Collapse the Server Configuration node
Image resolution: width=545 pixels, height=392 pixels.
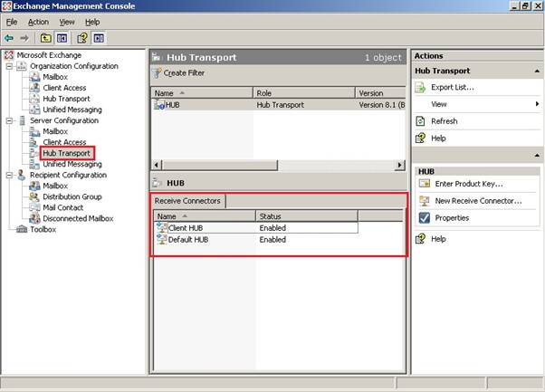(x=9, y=120)
